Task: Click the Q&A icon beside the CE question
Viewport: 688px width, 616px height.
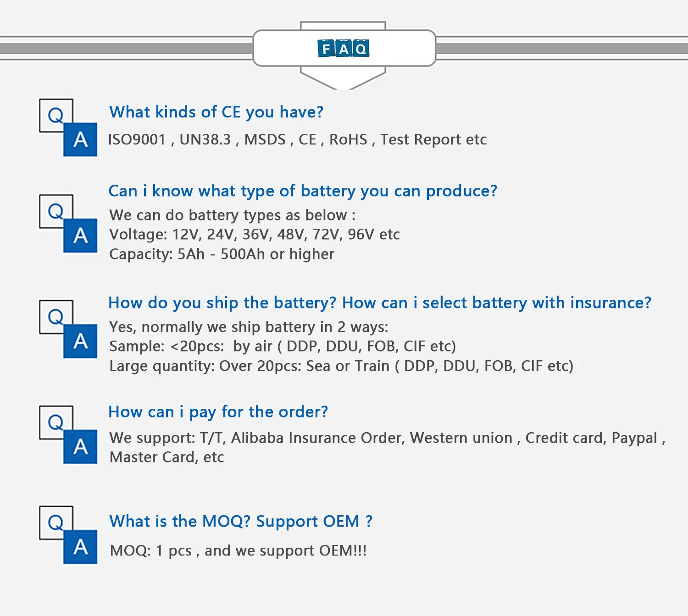Action: pyautogui.click(x=68, y=127)
